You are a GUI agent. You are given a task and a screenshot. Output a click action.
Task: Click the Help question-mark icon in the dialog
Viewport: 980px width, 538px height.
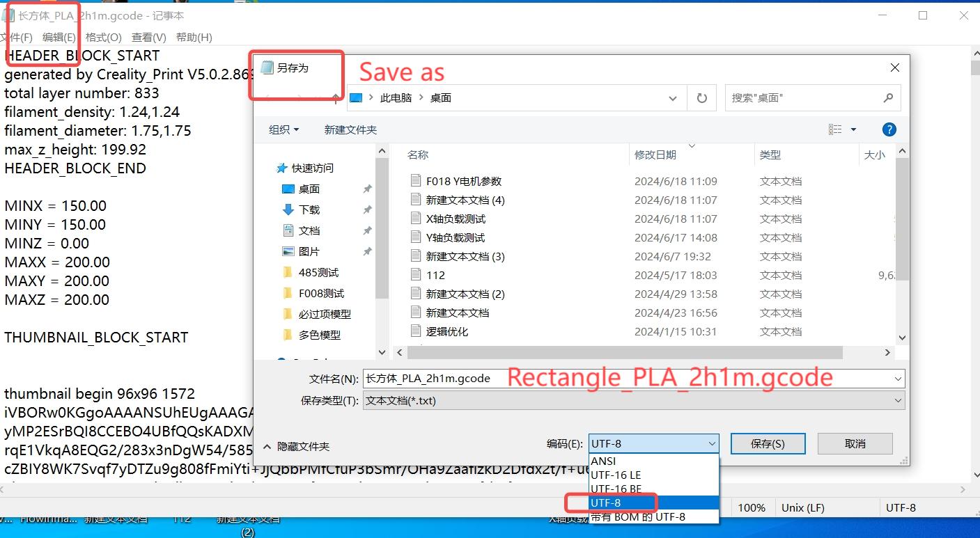(x=889, y=129)
